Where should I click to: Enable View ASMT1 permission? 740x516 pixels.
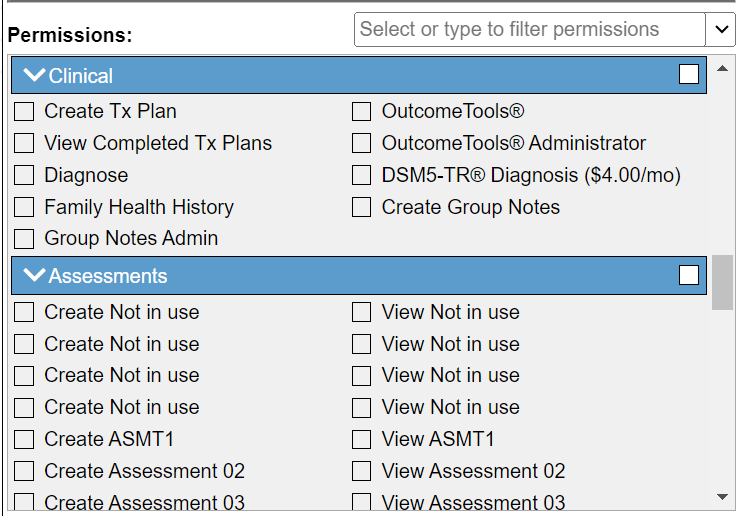pos(361,440)
